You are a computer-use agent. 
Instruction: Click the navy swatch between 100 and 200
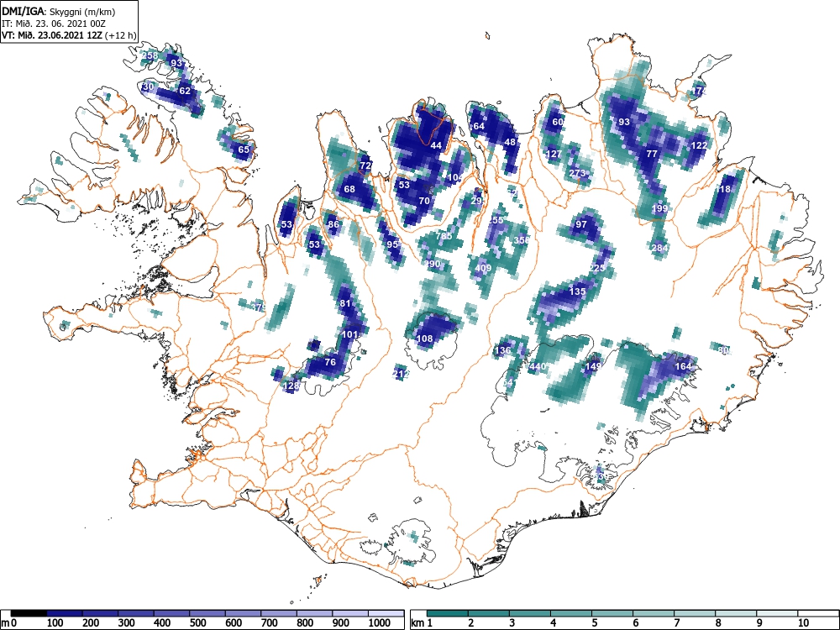click(x=65, y=613)
